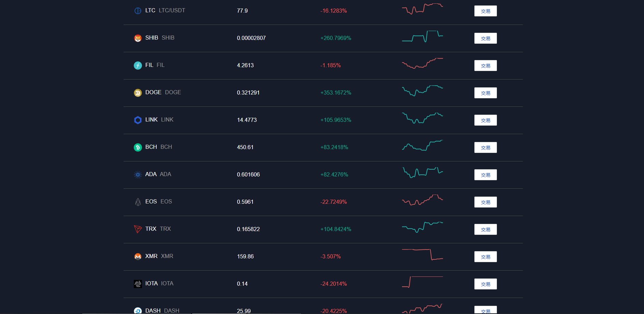Screen dimensions: 644x314
Task: View the LTC price sparkline chart
Action: pos(423,9)
